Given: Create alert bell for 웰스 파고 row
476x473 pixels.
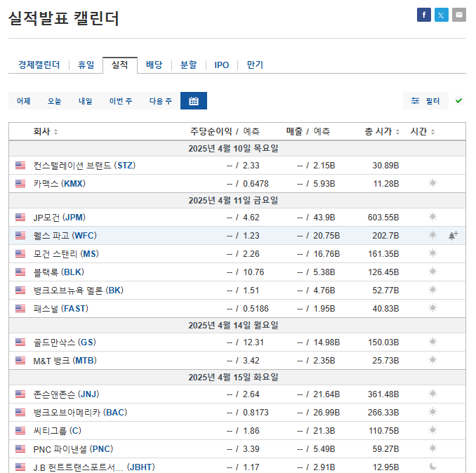Looking at the screenshot, I should (454, 235).
